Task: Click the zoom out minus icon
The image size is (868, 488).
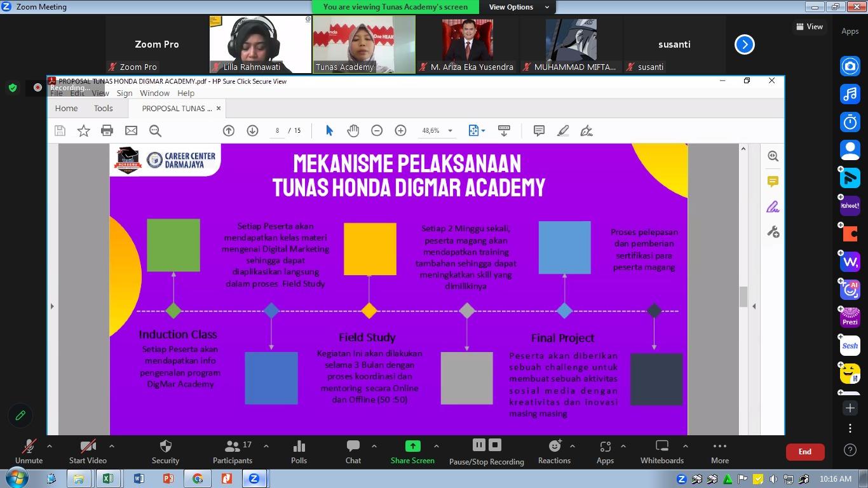Action: [x=377, y=130]
